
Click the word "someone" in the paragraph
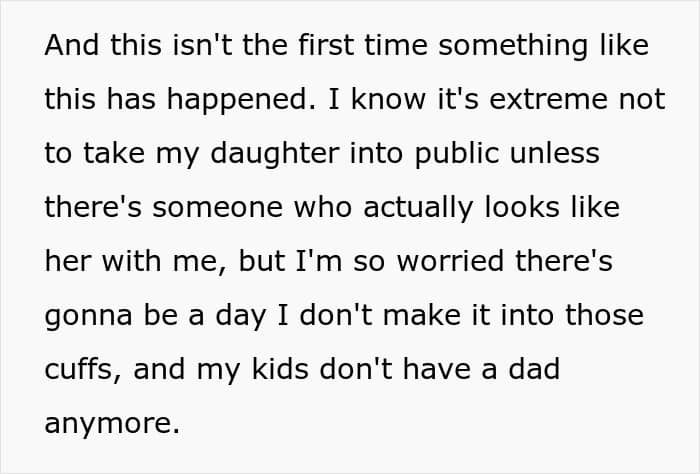point(217,208)
